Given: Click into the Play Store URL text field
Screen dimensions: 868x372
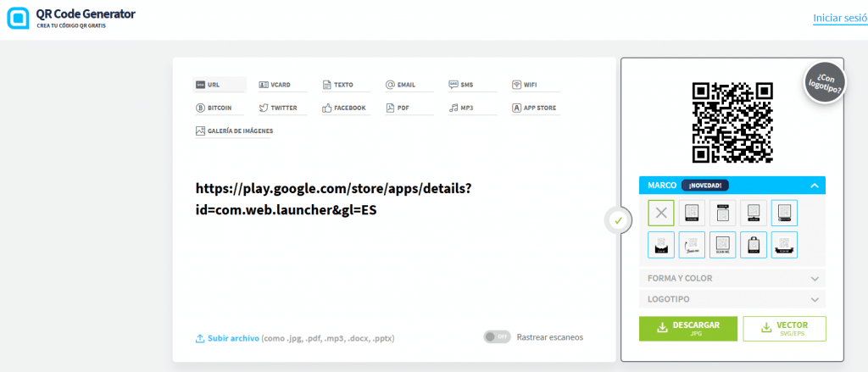Looking at the screenshot, I should 334,199.
